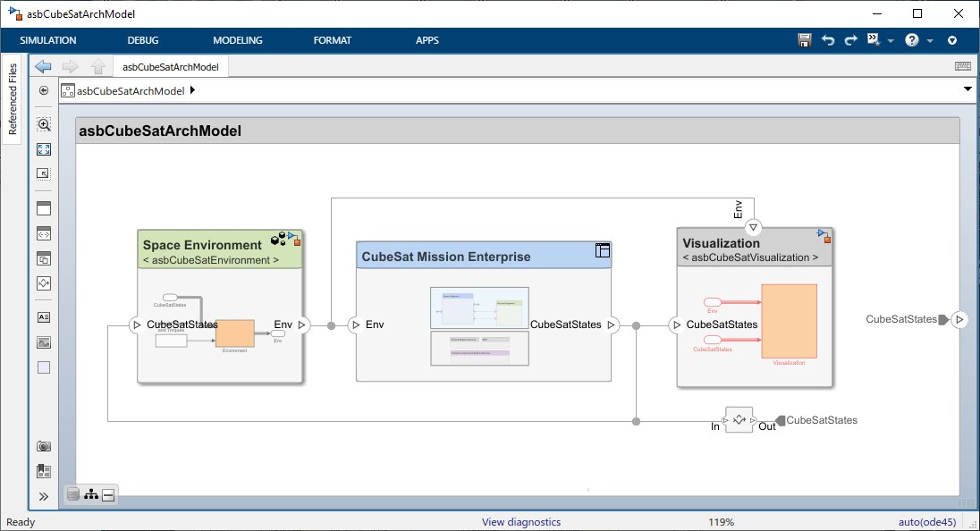Open the Env variant selector triangle on Visualization

[x=752, y=226]
